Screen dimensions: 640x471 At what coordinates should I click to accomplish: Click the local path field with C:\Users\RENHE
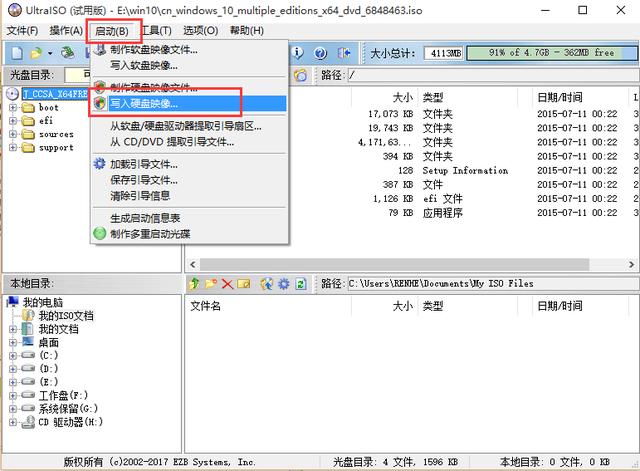pos(493,283)
